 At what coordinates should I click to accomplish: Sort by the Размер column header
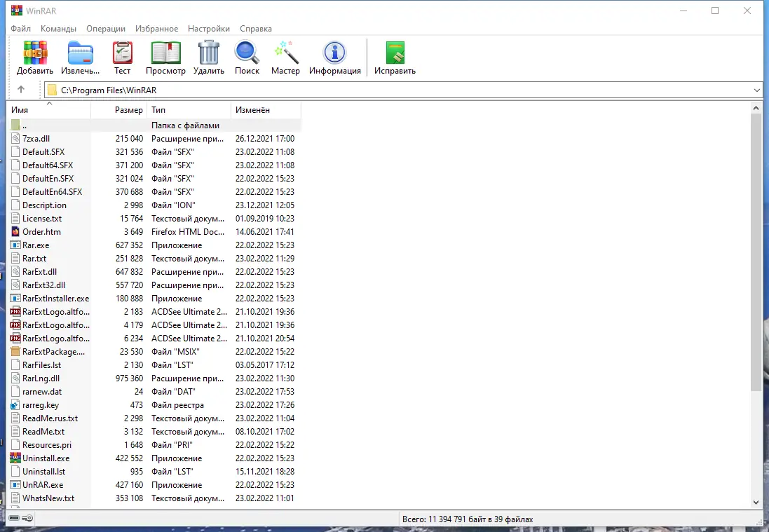[118, 110]
